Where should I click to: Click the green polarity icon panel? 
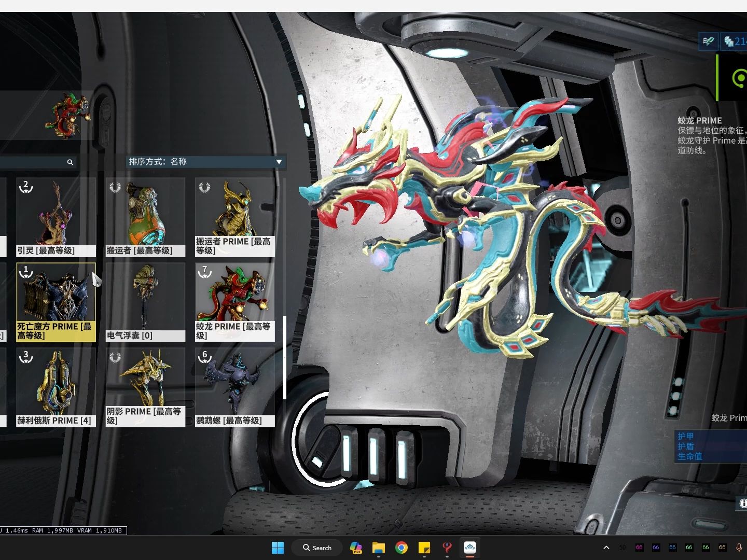coord(732,78)
